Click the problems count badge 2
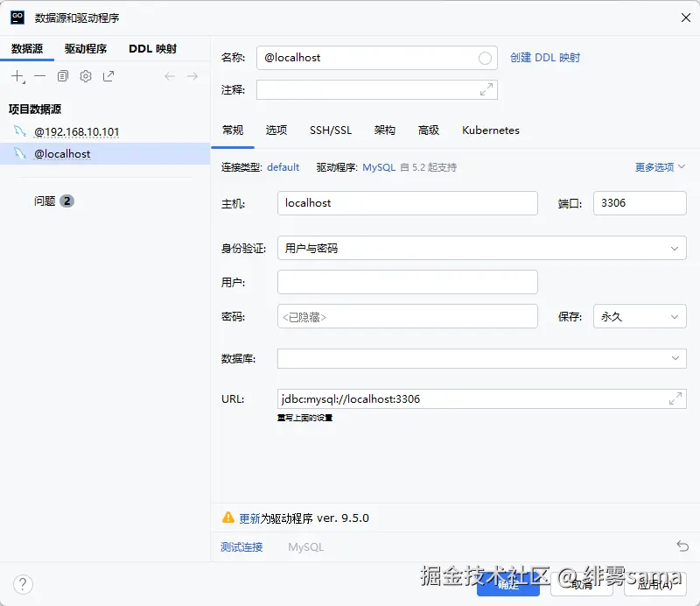The width and height of the screenshot is (700, 606). tap(67, 201)
